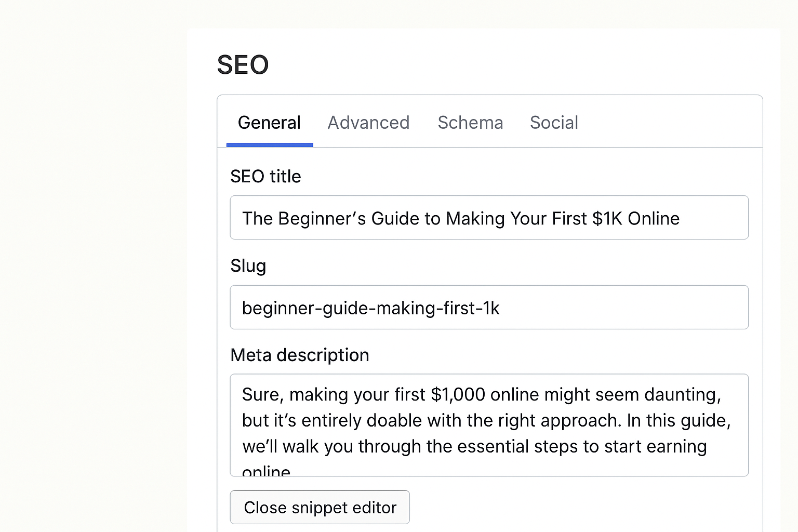
Task: Click the end of the SEO title text
Action: [x=679, y=218]
